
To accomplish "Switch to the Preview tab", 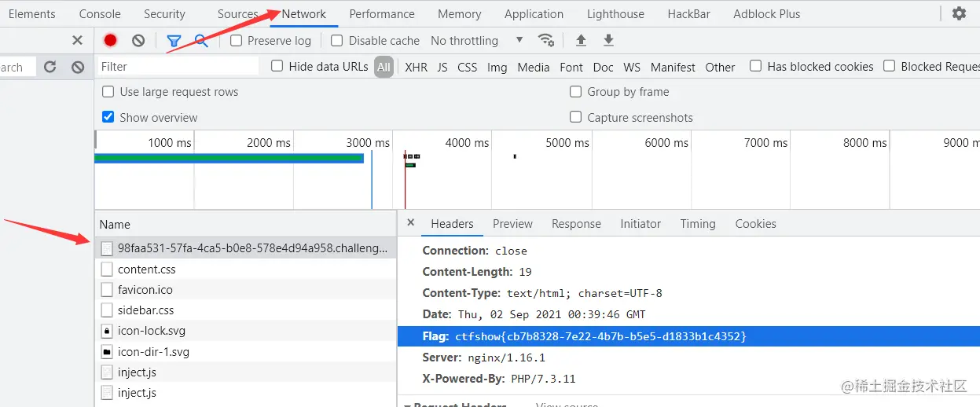I will coord(512,224).
